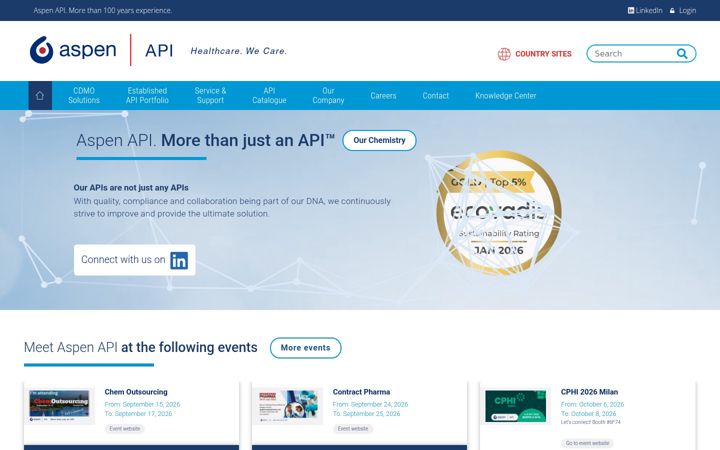The height and width of the screenshot is (450, 720).
Task: Click Connect with us on LinkedIn
Action: coord(135,260)
